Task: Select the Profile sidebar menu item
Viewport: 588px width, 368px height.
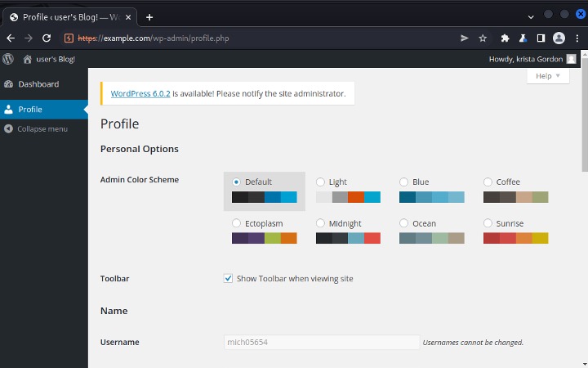Action: 30,110
